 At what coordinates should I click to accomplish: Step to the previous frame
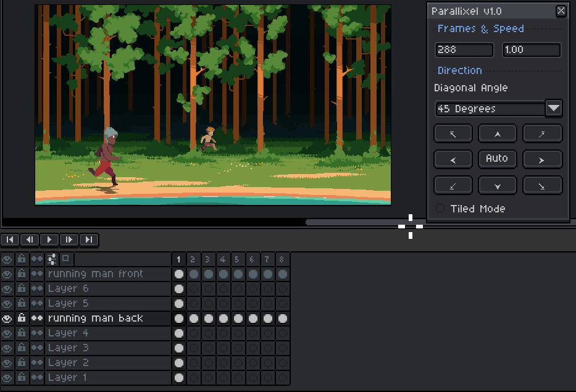(x=30, y=240)
